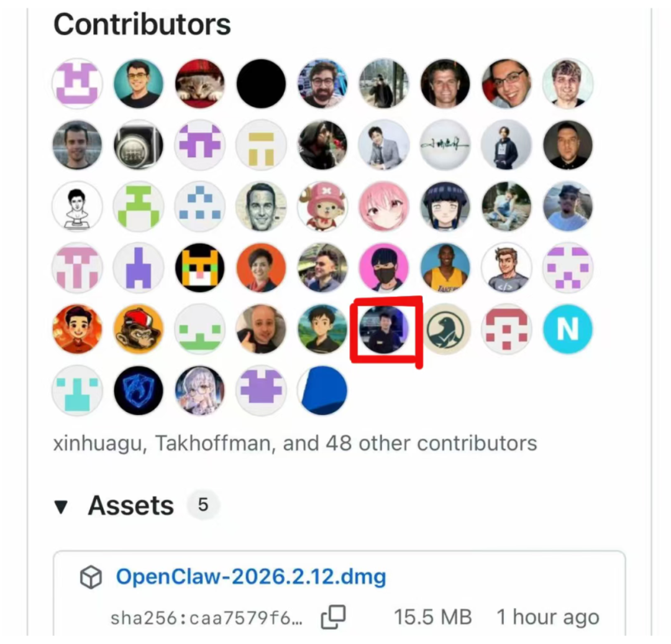Open the seal logo beige avatar
The height and width of the screenshot is (644, 671).
(445, 329)
